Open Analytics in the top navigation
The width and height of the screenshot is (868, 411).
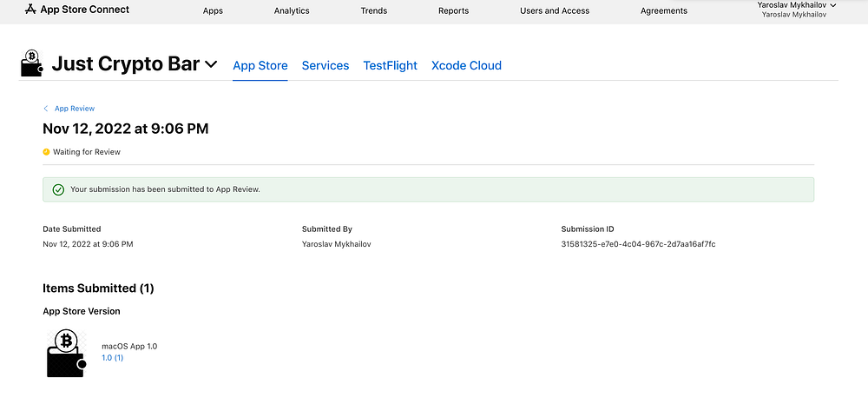[292, 11]
